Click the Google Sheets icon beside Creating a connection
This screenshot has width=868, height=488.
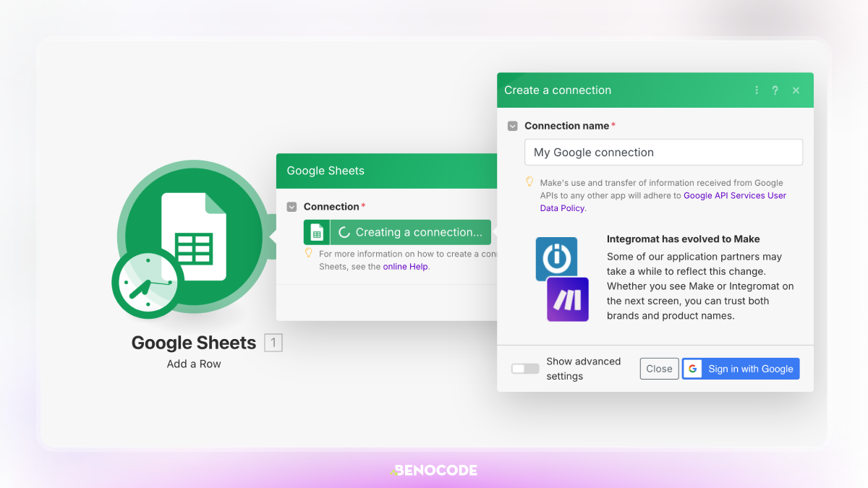click(x=316, y=232)
